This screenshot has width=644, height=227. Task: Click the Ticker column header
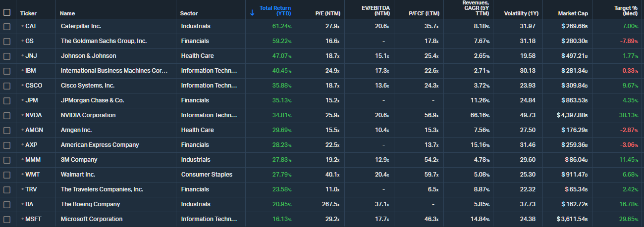click(x=28, y=13)
